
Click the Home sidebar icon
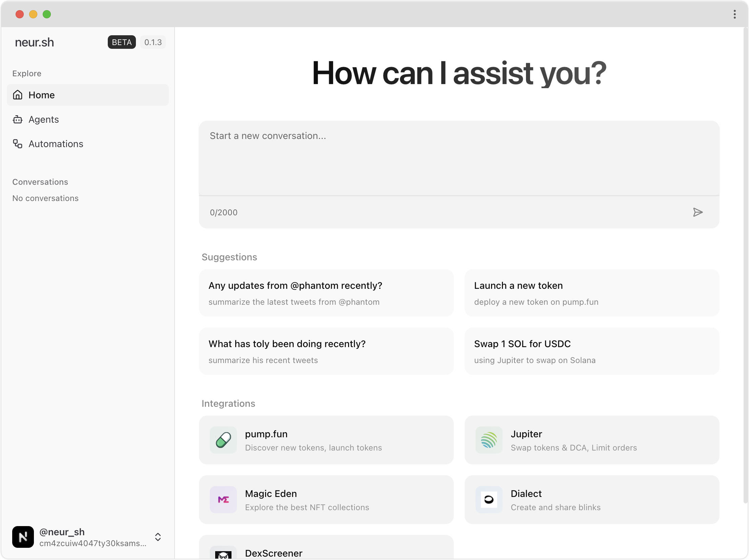coord(18,95)
